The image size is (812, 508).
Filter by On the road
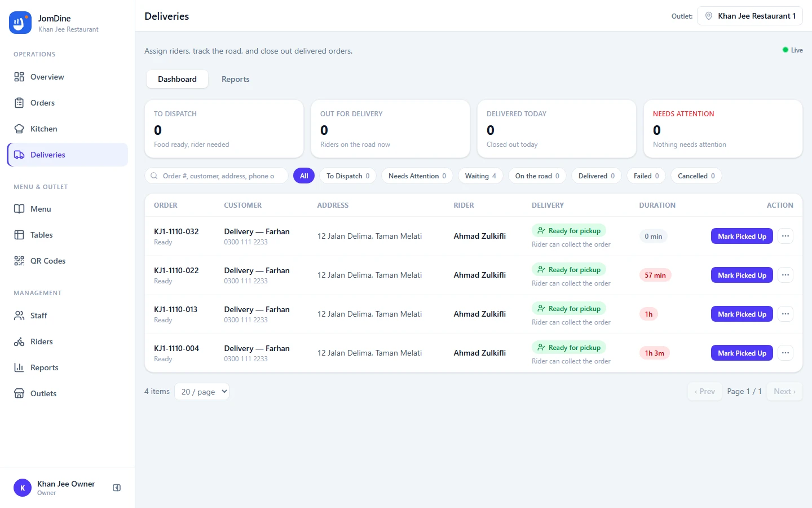[537, 176]
